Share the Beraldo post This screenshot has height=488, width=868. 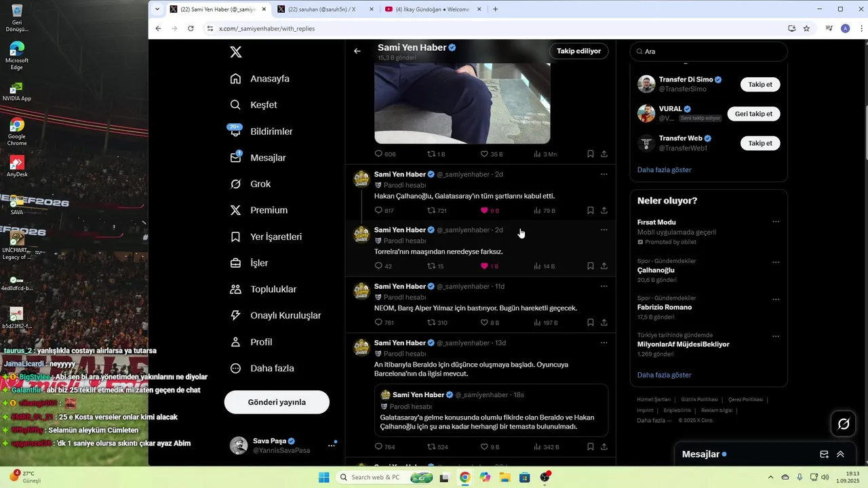click(x=604, y=447)
